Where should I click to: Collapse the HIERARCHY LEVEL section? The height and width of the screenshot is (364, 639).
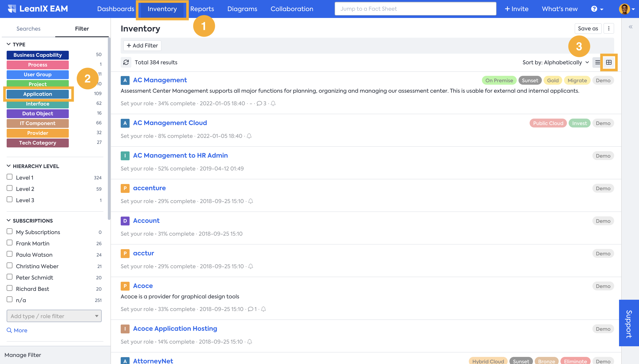[x=8, y=166]
